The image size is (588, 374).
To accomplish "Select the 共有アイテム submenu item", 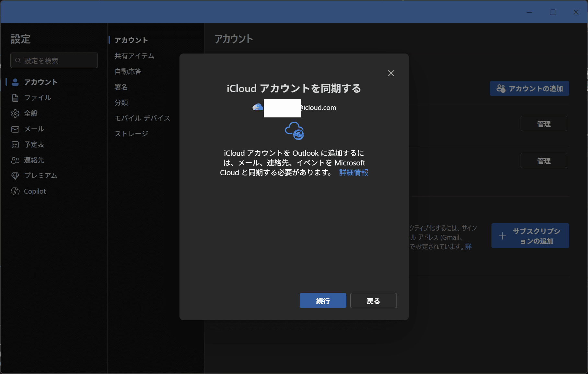I will pyautogui.click(x=134, y=56).
